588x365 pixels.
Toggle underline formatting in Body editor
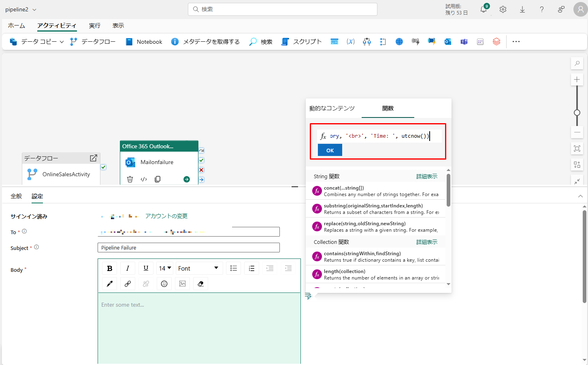pos(146,268)
